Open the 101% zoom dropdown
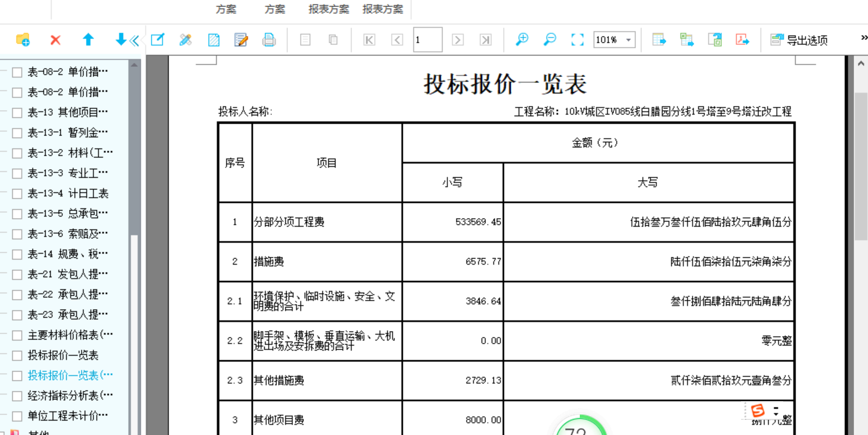The image size is (868, 435). [629, 40]
